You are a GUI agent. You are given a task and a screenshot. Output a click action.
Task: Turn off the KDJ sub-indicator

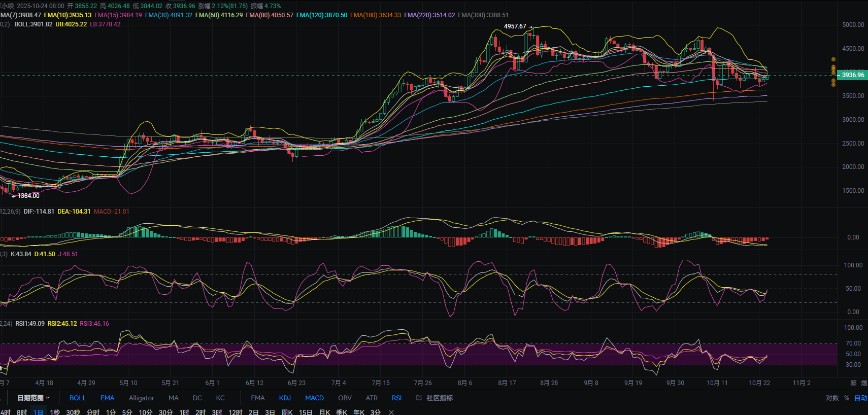coord(285,398)
